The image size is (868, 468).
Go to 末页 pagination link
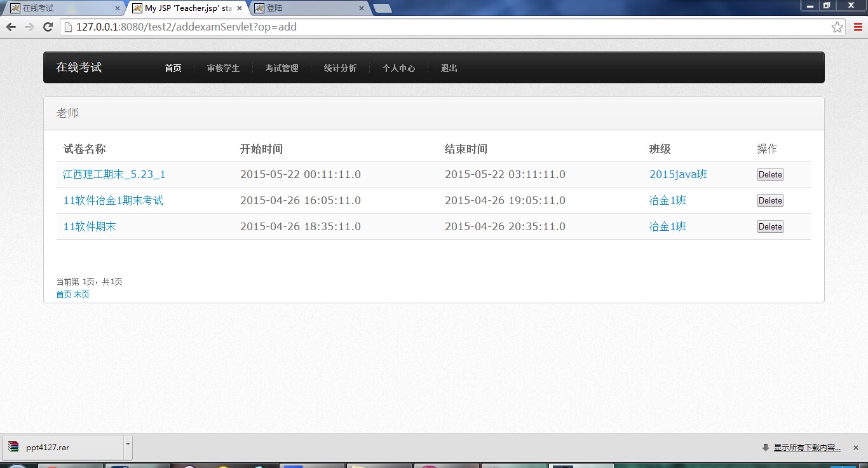82,294
